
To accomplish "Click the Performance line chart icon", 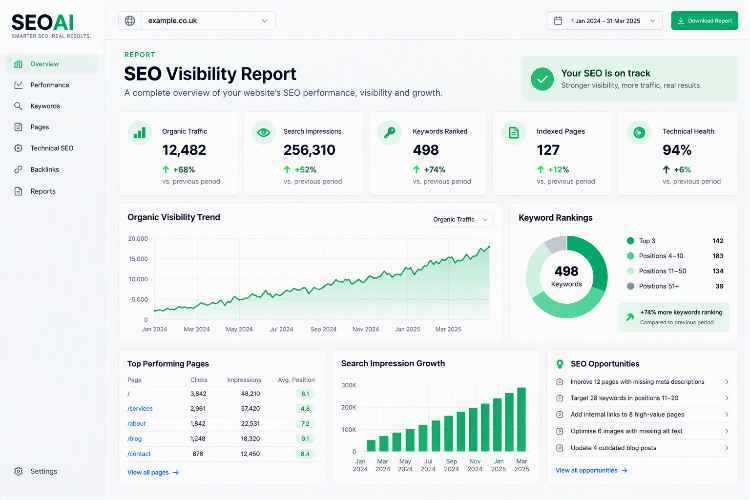I will (18, 85).
